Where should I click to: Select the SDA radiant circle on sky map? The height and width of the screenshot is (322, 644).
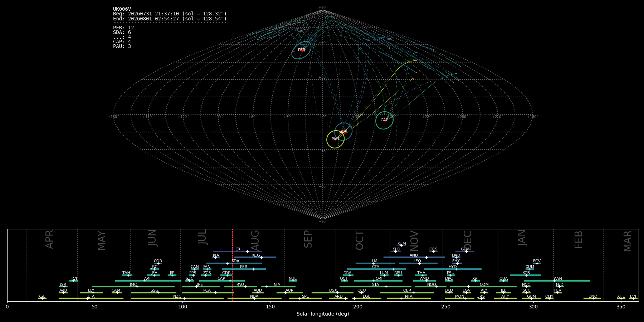pyautogui.click(x=343, y=132)
